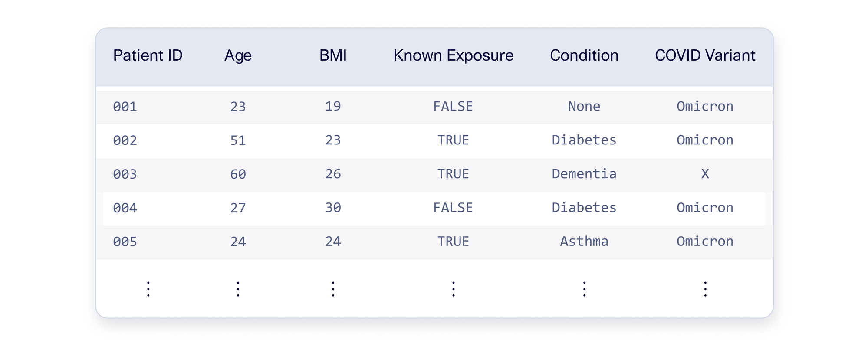The width and height of the screenshot is (868, 346).
Task: Click the Patient ID column header
Action: tap(148, 55)
